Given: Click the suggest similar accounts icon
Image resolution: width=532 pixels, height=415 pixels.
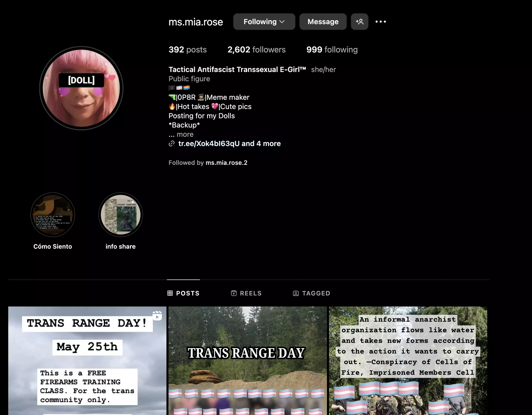Looking at the screenshot, I should tap(359, 22).
